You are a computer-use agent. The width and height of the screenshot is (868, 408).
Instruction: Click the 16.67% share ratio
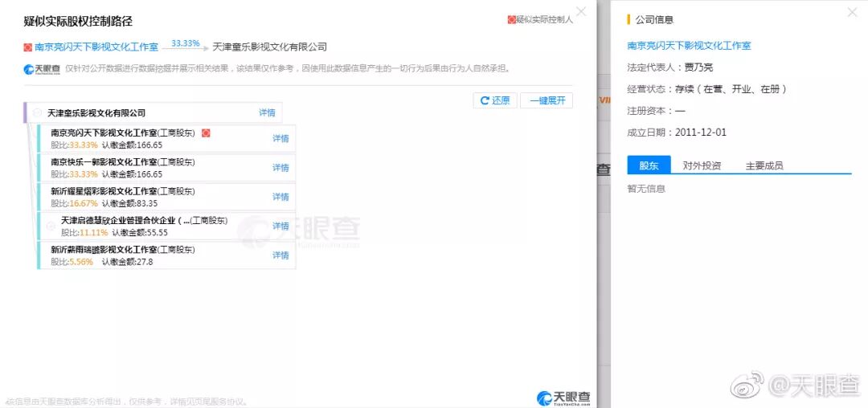(84, 203)
